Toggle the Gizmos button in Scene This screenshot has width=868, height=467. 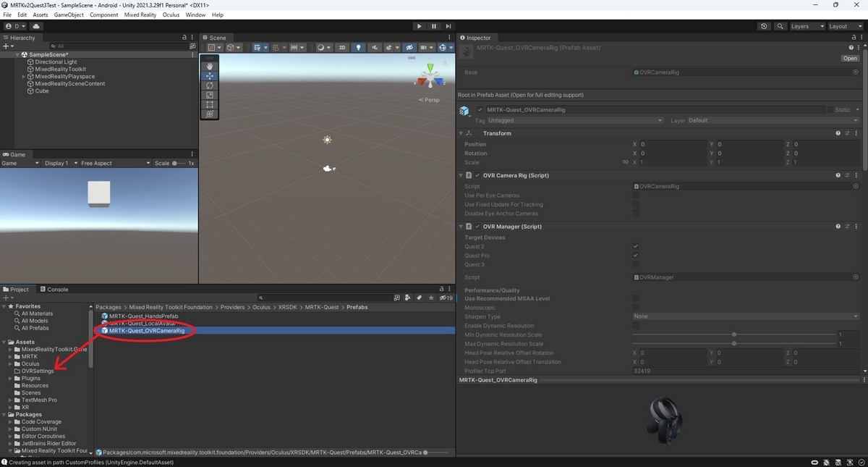click(443, 48)
